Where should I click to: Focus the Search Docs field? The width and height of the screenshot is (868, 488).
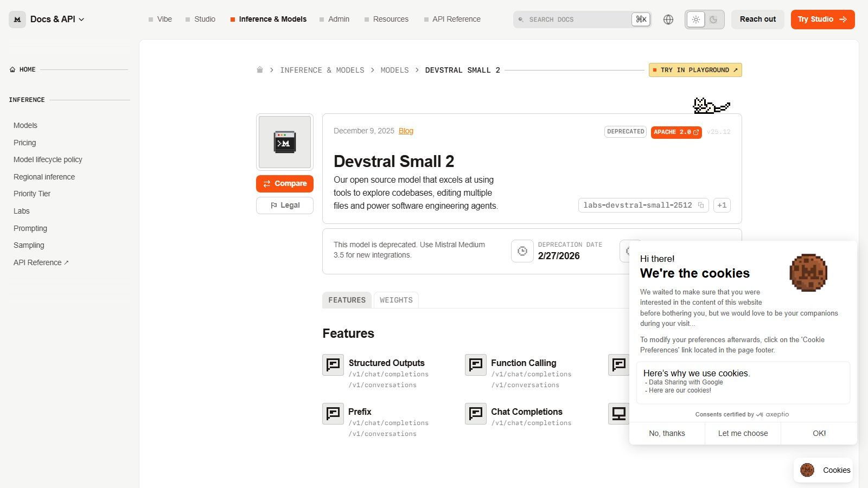(x=582, y=20)
